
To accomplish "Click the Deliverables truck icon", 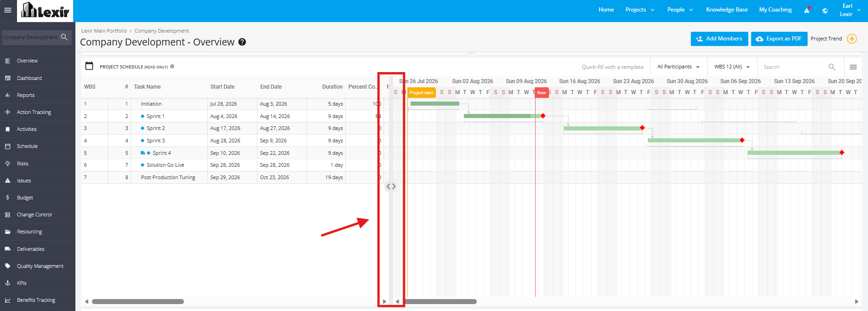I will pyautogui.click(x=8, y=249).
